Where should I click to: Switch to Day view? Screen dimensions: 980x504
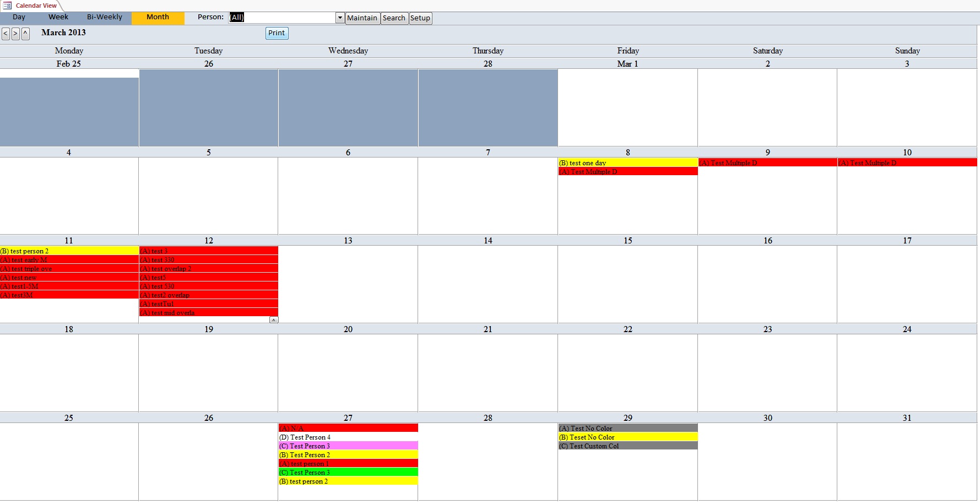[x=18, y=17]
